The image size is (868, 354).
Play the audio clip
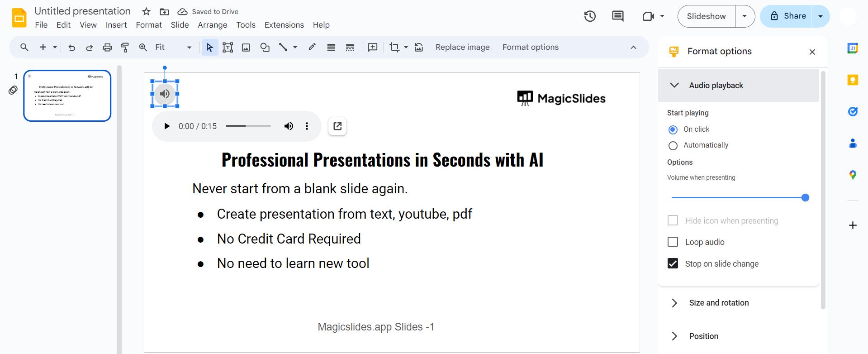[167, 126]
